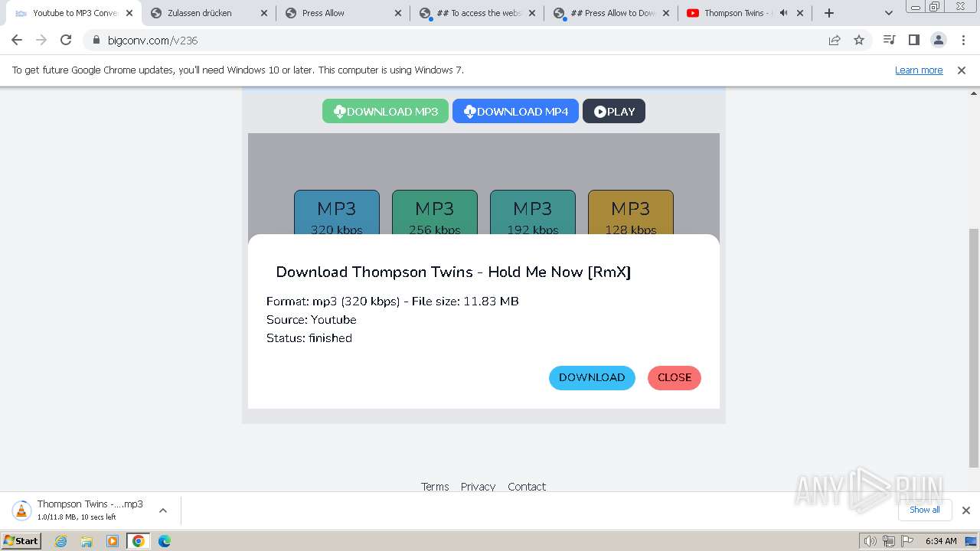The width and height of the screenshot is (980, 551).
Task: Open the Chrome three-dot menu
Action: 962,40
